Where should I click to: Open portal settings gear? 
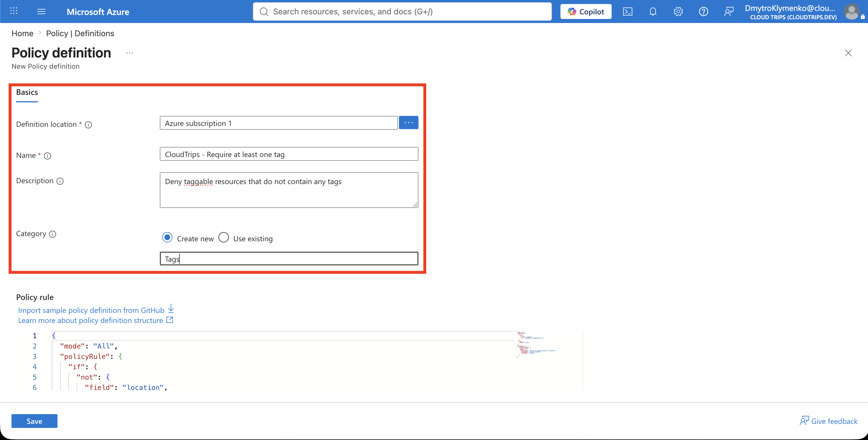point(678,12)
